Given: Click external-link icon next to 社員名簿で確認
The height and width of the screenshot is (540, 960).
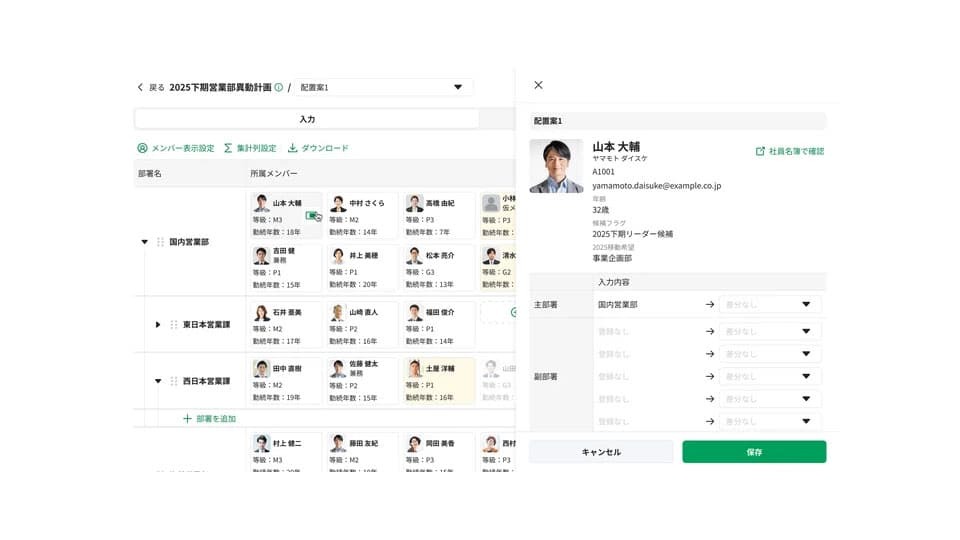Looking at the screenshot, I should tap(760, 151).
